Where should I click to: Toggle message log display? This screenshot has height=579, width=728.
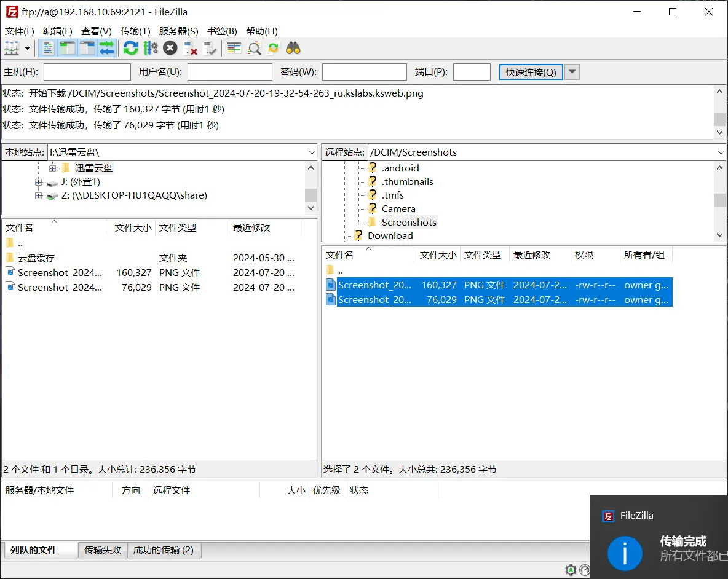[x=48, y=48]
